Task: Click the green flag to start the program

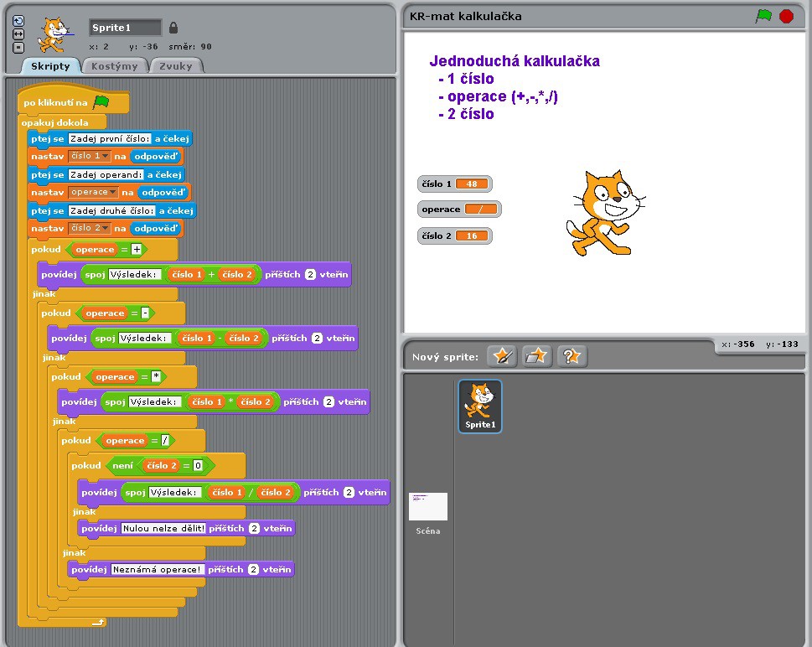Action: pyautogui.click(x=763, y=16)
